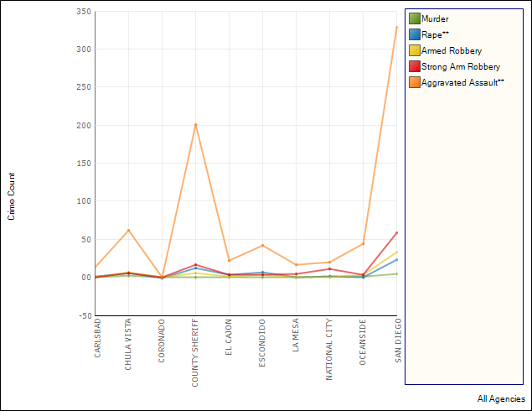532x411 pixels.
Task: Click the San Diego Strong Arm Robbery point
Action: pos(396,232)
